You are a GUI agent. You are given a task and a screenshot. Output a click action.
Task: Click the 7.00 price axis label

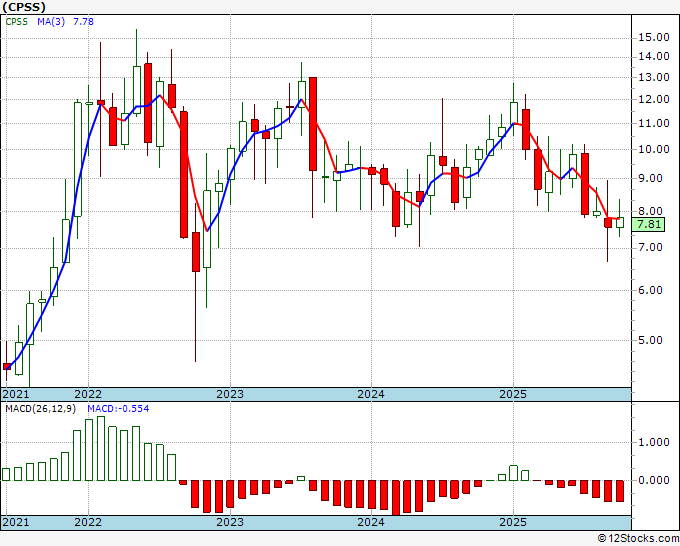650,248
